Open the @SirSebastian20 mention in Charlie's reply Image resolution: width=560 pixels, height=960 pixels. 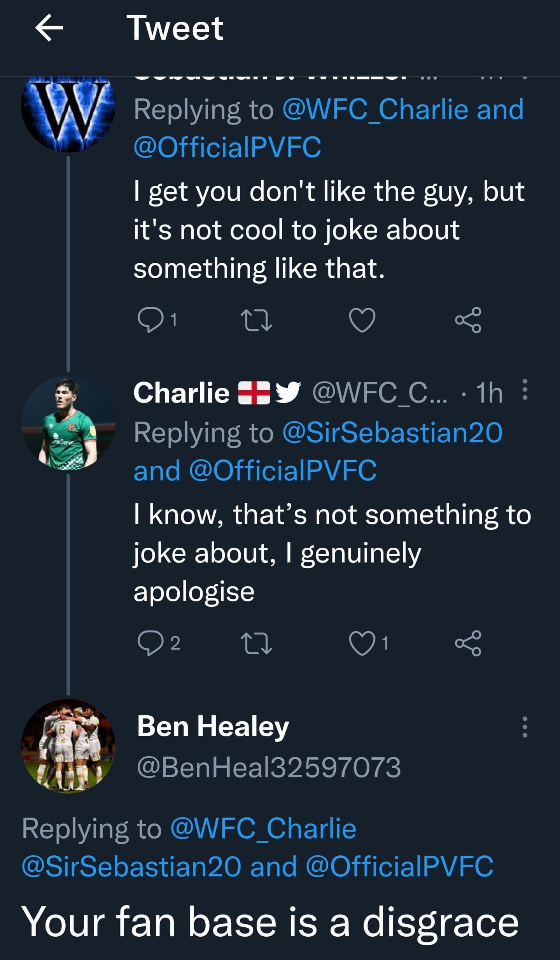[392, 433]
